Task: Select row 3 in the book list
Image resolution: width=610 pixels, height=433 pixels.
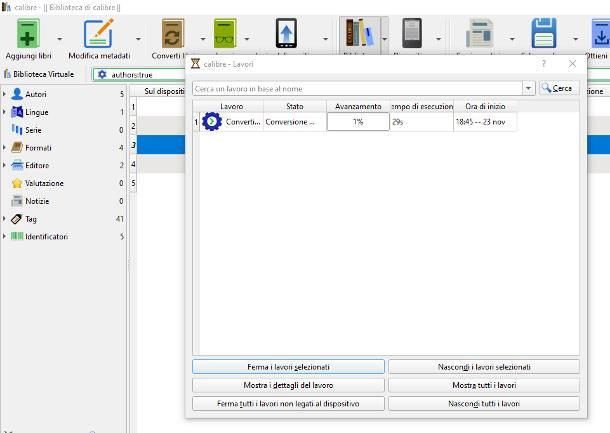Action: (x=133, y=145)
